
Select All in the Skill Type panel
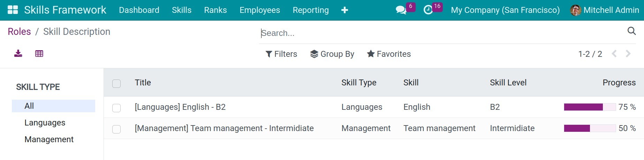pyautogui.click(x=53, y=106)
